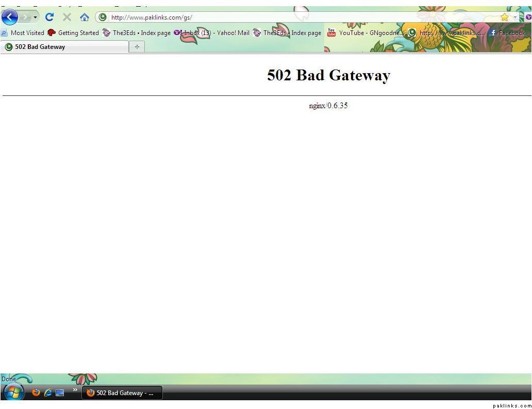The height and width of the screenshot is (409, 532).
Task: Click the Stop loading X icon
Action: coord(67,17)
